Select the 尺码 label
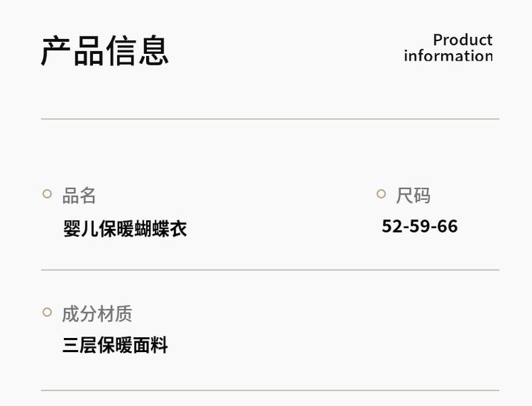 tap(413, 196)
